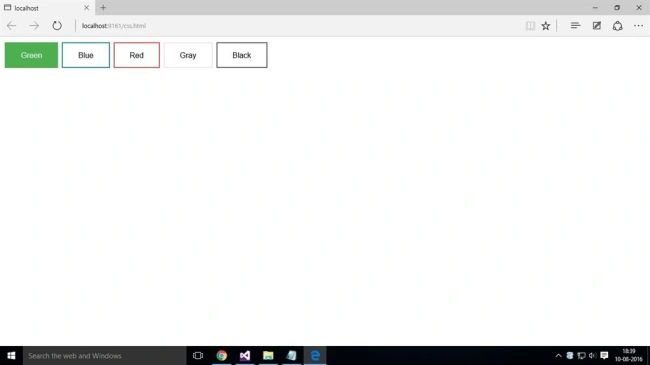
Task: Click the Blue outlined button
Action: coord(86,55)
